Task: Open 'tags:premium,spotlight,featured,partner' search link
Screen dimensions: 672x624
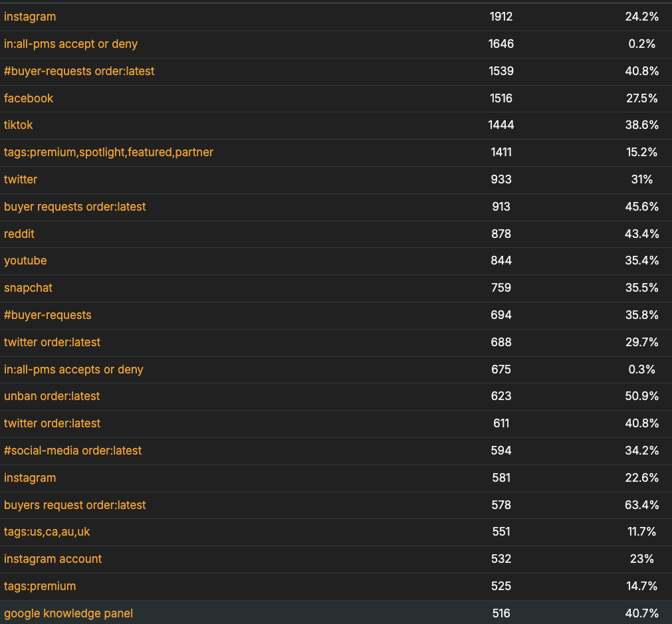Action: 108,152
